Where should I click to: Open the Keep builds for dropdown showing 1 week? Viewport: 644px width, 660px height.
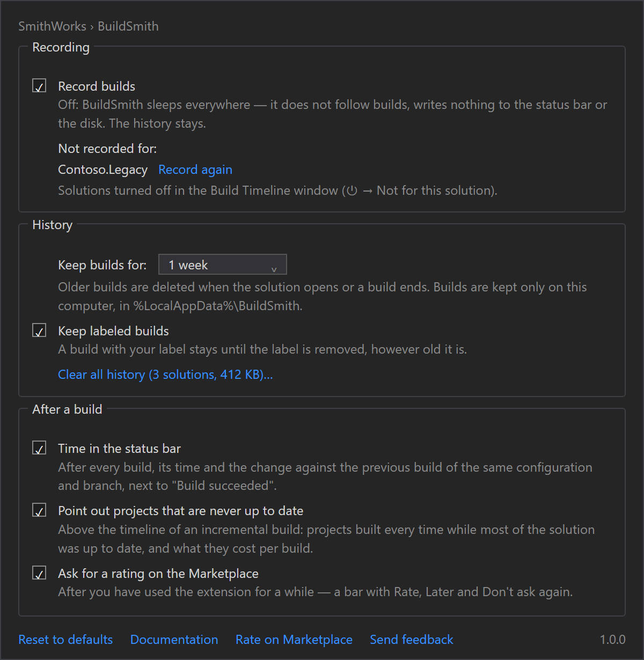coord(223,265)
